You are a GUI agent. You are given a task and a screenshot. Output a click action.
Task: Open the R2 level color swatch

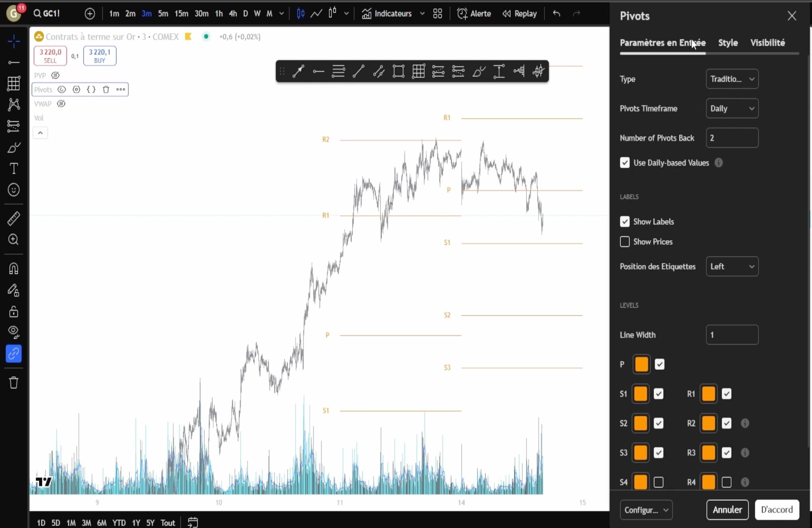[x=708, y=423]
